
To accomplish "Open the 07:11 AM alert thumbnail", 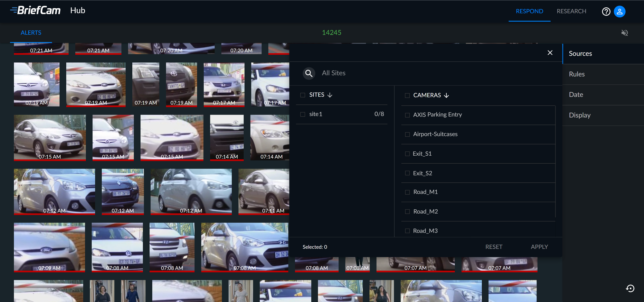I will coord(264,192).
